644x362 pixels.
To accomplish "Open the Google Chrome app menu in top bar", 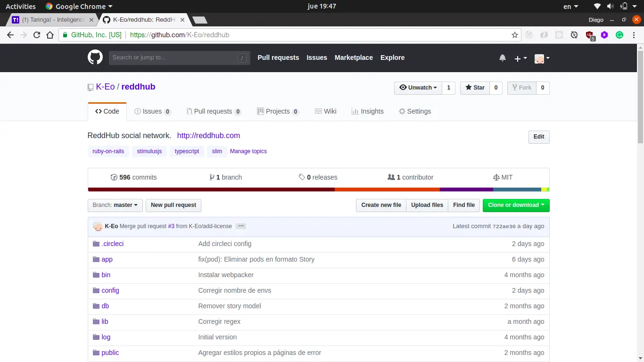I will coord(79,6).
